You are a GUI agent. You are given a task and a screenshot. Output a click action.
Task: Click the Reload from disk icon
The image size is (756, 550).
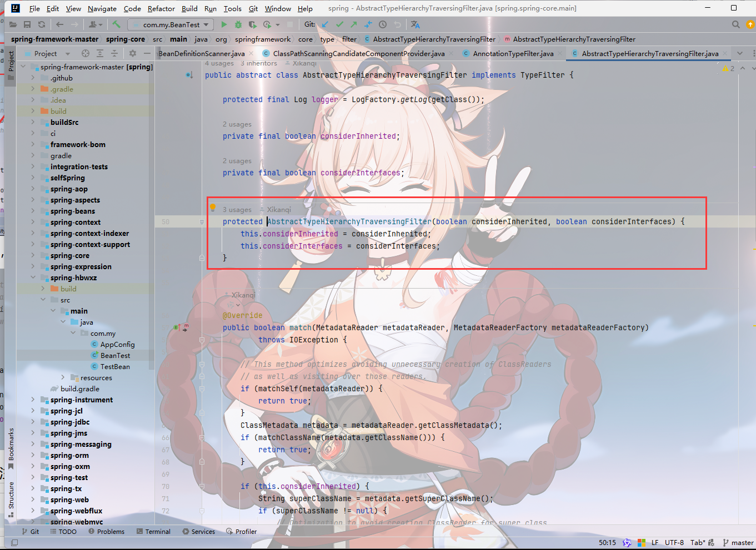point(42,24)
